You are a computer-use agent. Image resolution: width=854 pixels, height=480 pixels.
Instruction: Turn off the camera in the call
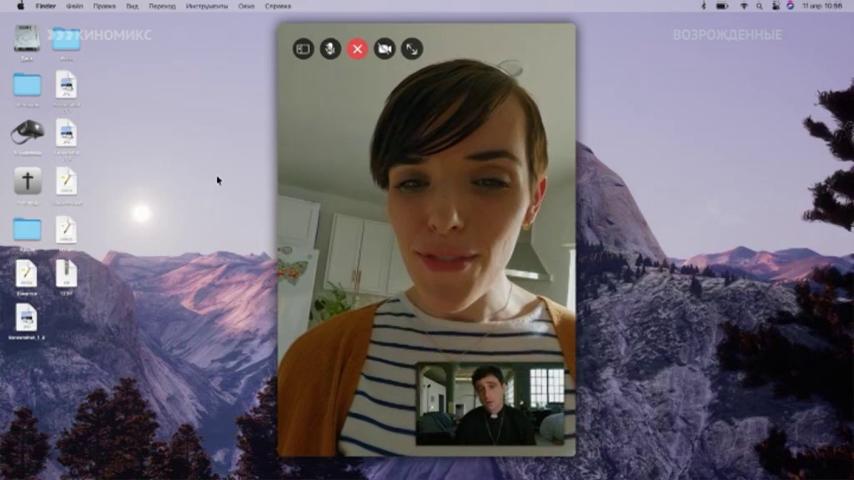pos(385,49)
